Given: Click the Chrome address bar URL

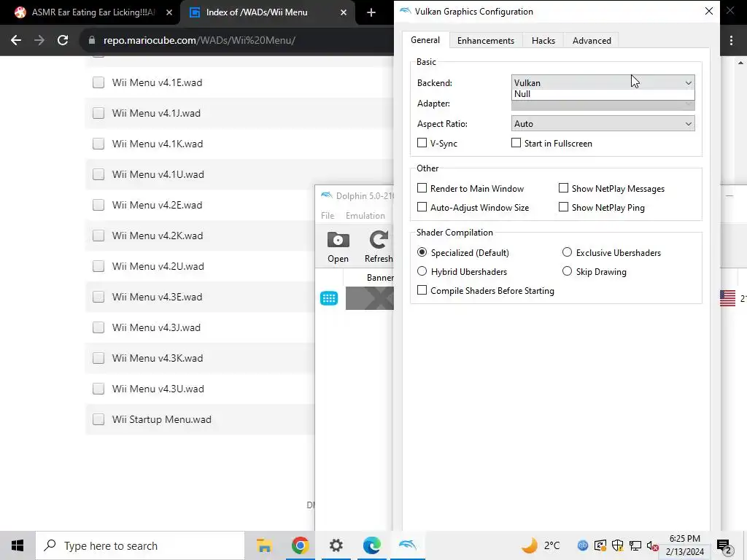Looking at the screenshot, I should click(x=199, y=41).
